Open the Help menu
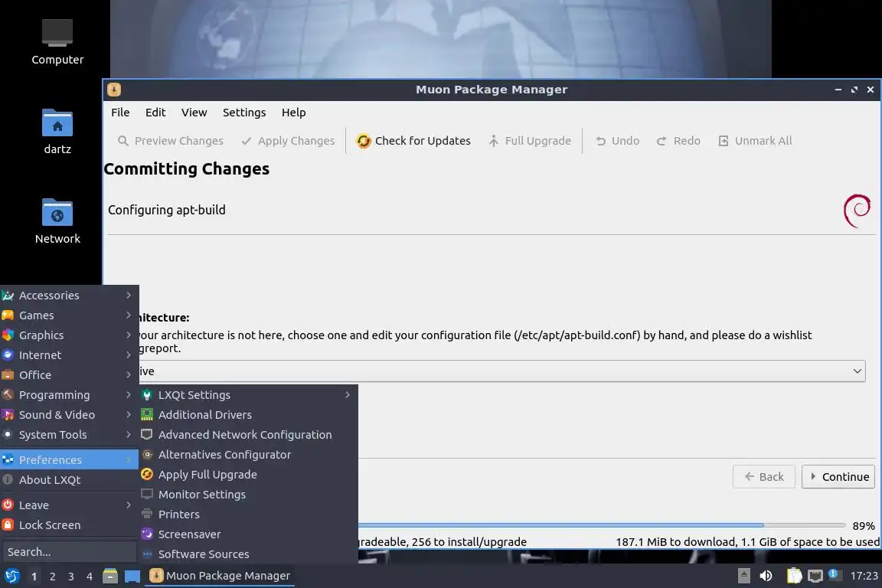 tap(294, 113)
